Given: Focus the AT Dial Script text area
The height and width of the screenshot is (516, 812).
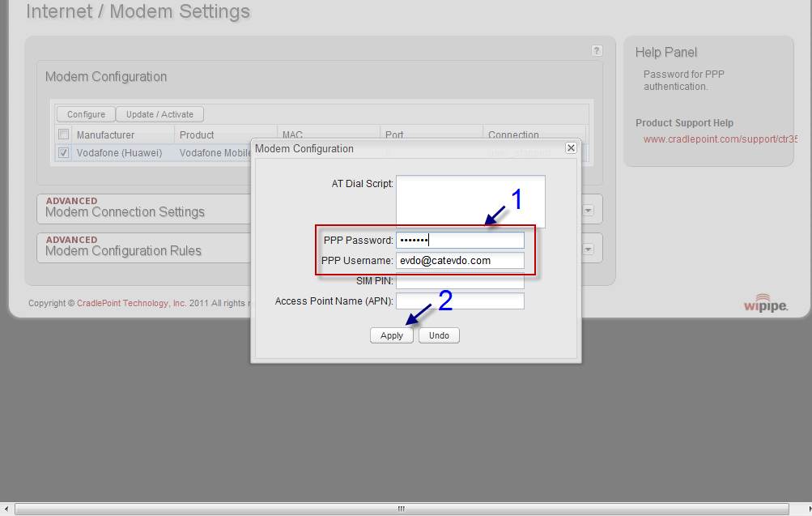Looking at the screenshot, I should pos(470,202).
